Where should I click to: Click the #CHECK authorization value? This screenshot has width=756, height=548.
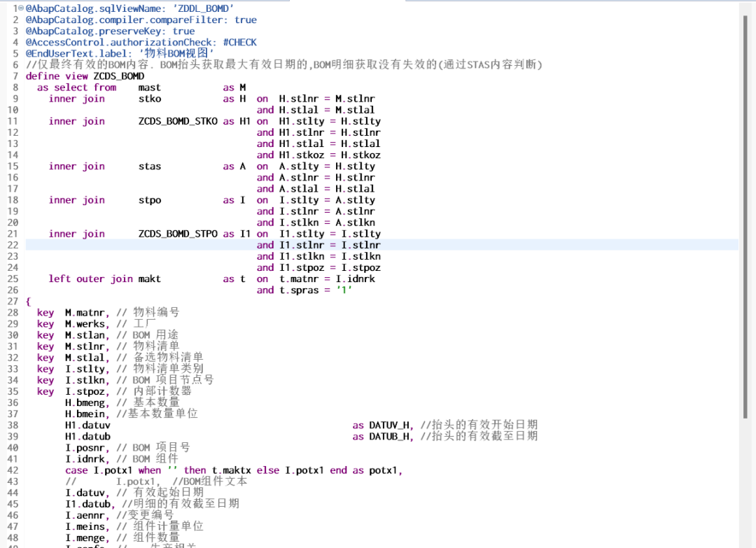pos(239,43)
